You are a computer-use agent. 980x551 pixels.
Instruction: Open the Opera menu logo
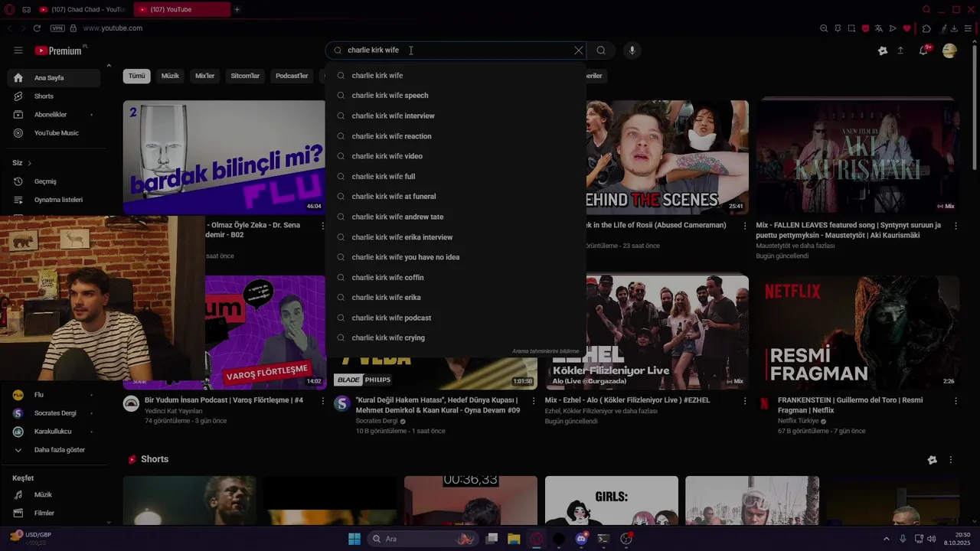click(9, 9)
